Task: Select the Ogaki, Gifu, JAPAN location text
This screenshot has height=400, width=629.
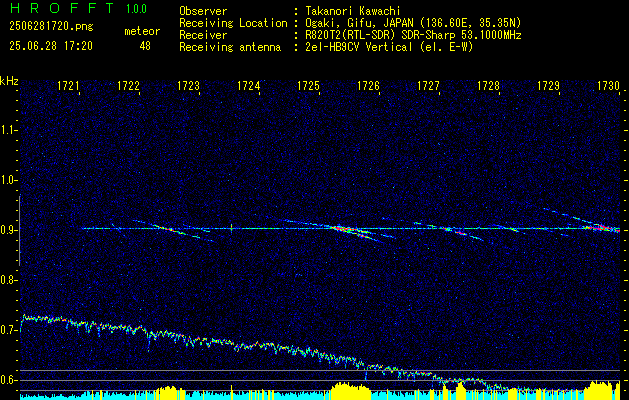Action: (413, 23)
